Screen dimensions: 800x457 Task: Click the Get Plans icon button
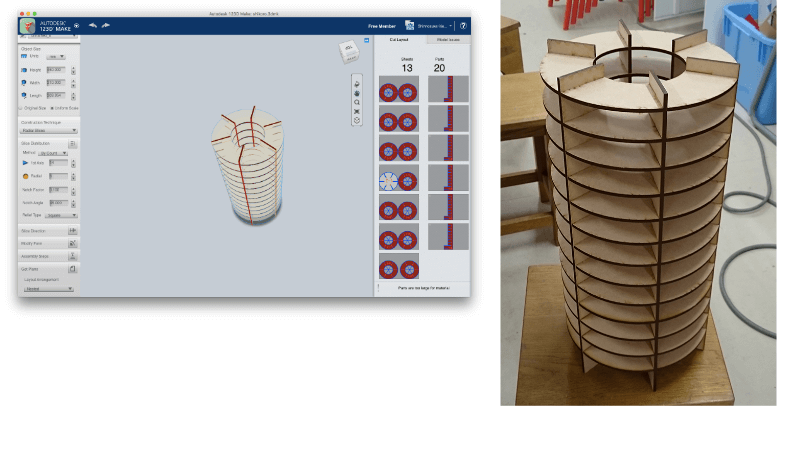coord(72,269)
